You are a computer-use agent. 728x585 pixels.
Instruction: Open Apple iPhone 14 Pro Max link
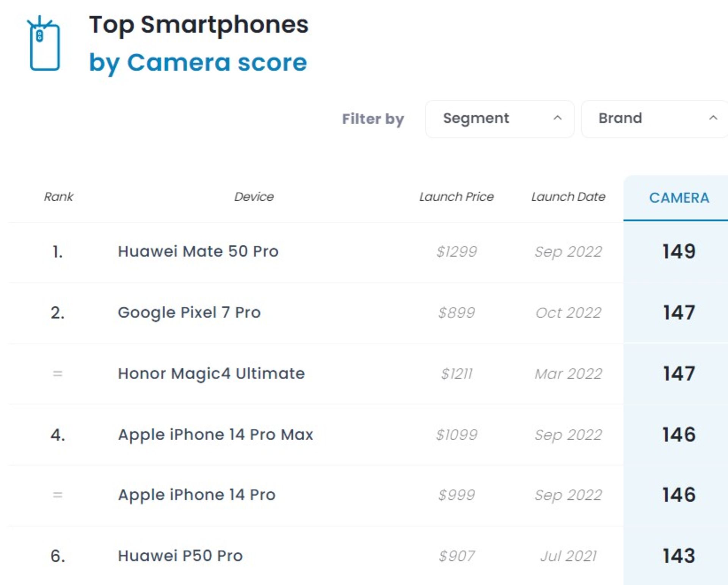[215, 435]
